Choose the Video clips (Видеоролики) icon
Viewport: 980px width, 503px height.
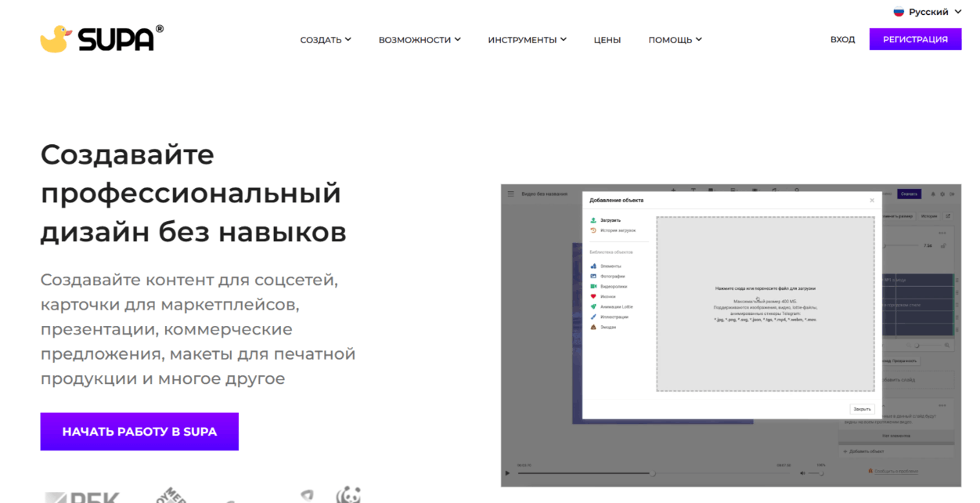[x=593, y=287]
